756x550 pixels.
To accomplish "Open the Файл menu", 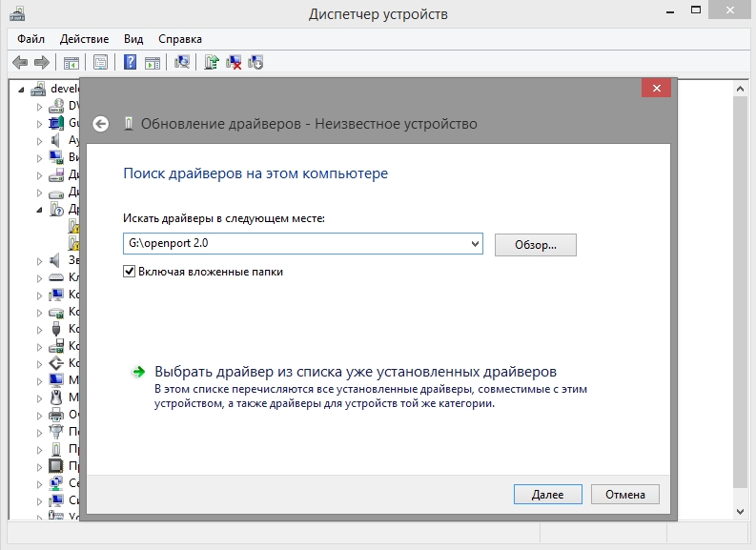I will (31, 39).
